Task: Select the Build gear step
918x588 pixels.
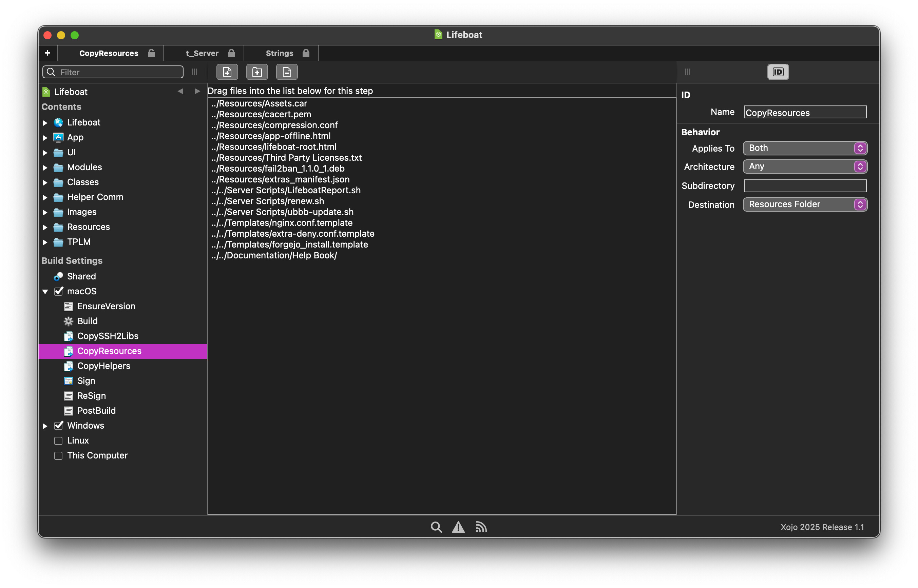Action: coord(88,321)
